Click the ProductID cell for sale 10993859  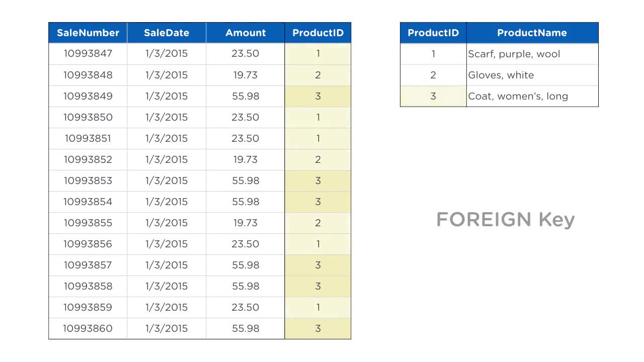318,307
